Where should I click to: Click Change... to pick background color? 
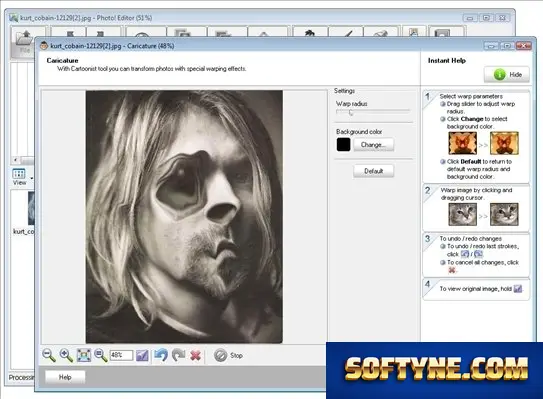[x=374, y=145]
